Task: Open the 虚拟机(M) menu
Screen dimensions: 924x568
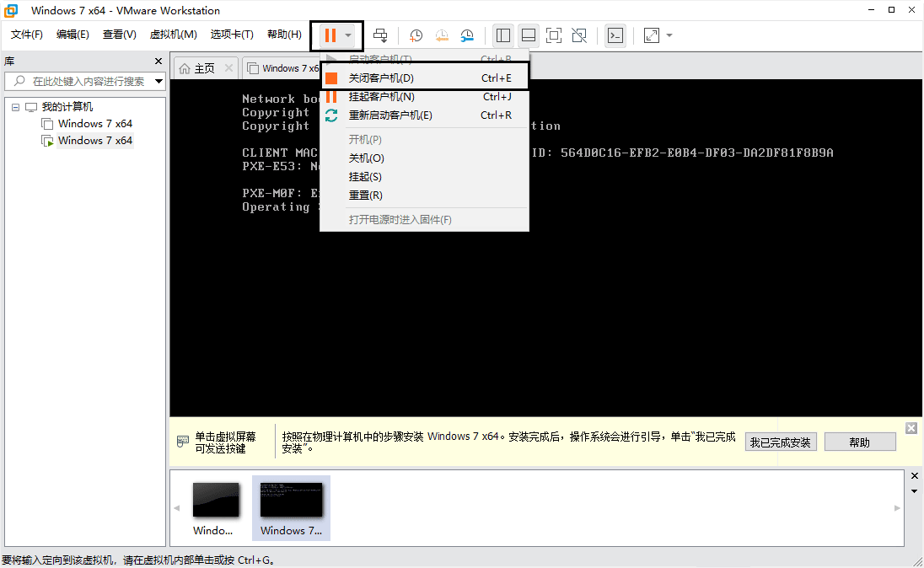Action: click(x=174, y=35)
